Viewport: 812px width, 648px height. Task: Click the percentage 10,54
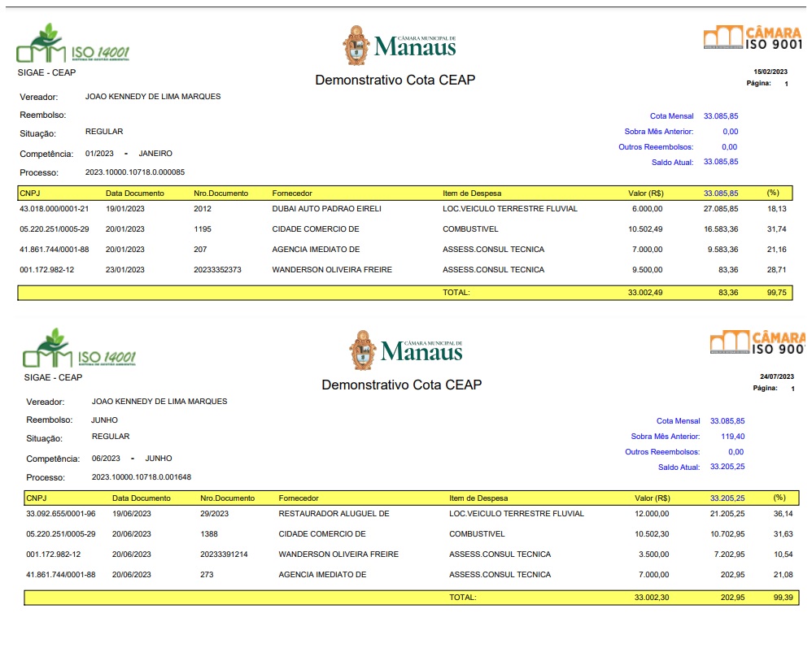point(784,554)
